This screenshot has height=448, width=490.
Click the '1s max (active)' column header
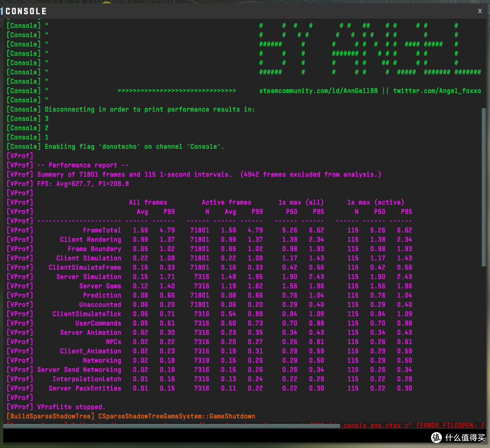click(376, 202)
